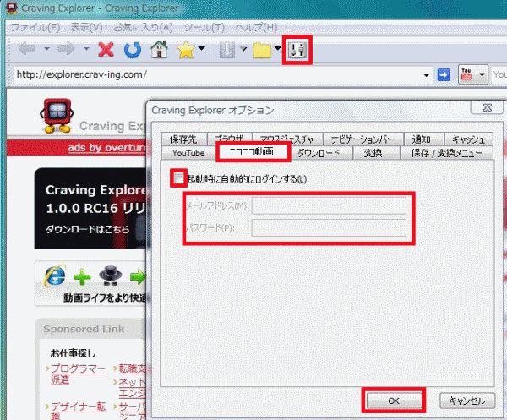Click the キャンセル button
Image resolution: width=507 pixels, height=420 pixels.
click(467, 401)
